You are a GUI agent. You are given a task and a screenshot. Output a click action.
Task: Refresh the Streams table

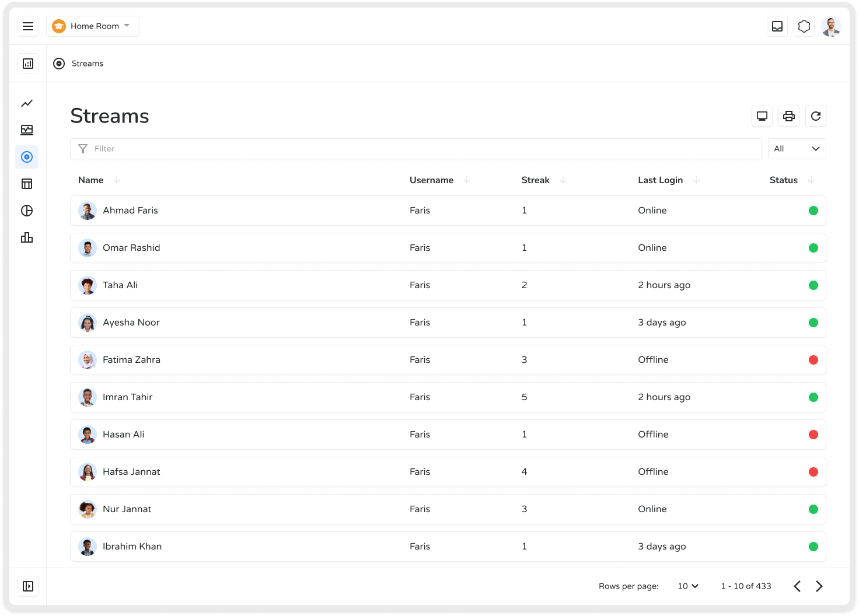(x=815, y=116)
